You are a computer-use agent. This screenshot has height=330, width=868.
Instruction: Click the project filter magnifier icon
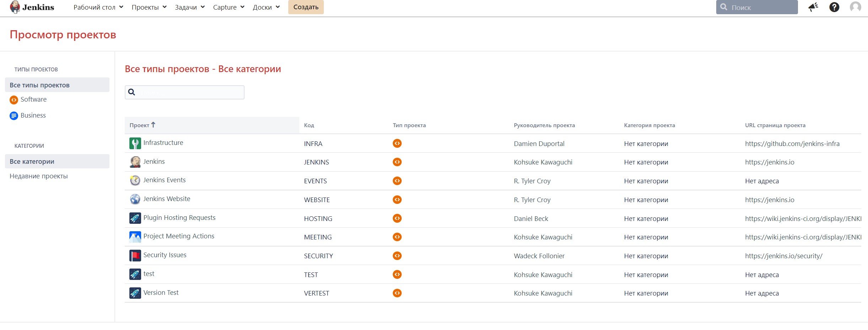coord(132,92)
